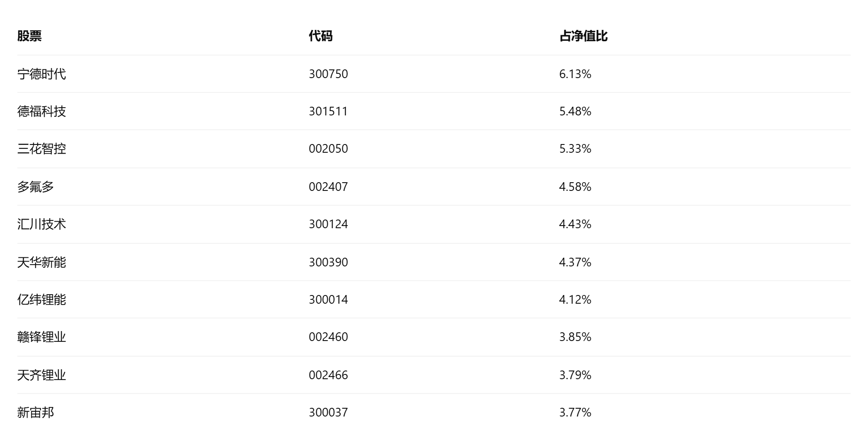Select the 德福科技 stock name
This screenshot has height=446, width=868.
point(42,111)
